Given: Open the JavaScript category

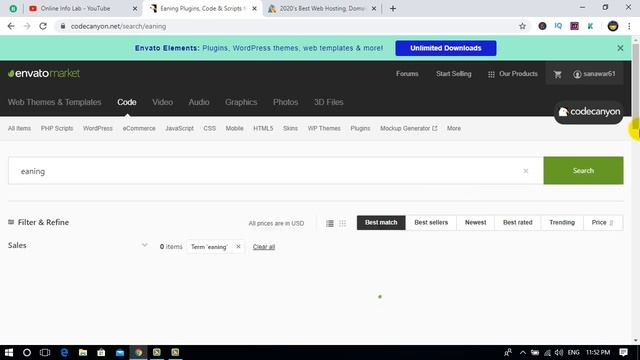Looking at the screenshot, I should [x=180, y=128].
